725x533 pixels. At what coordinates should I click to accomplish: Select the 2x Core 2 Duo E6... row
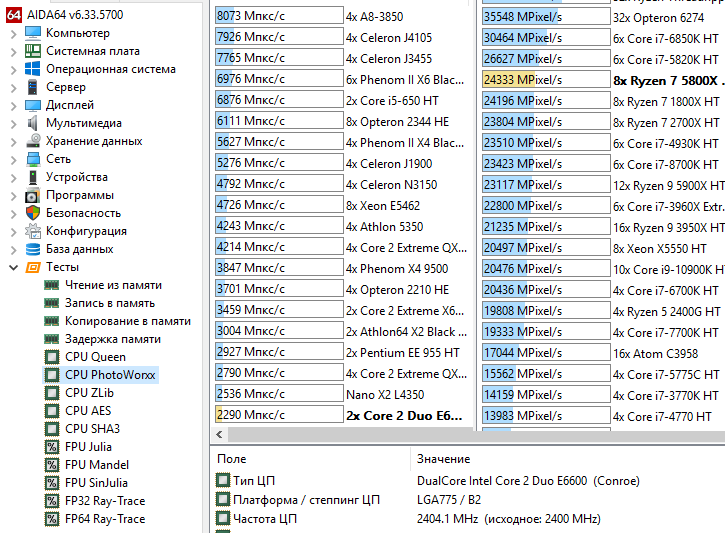pos(404,416)
